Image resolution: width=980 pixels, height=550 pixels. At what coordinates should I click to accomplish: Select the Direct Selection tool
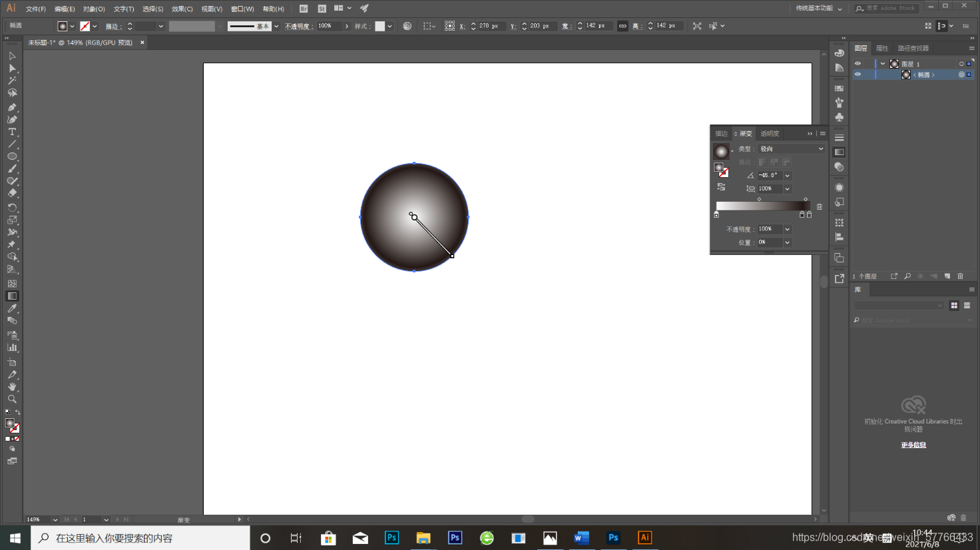(12, 68)
